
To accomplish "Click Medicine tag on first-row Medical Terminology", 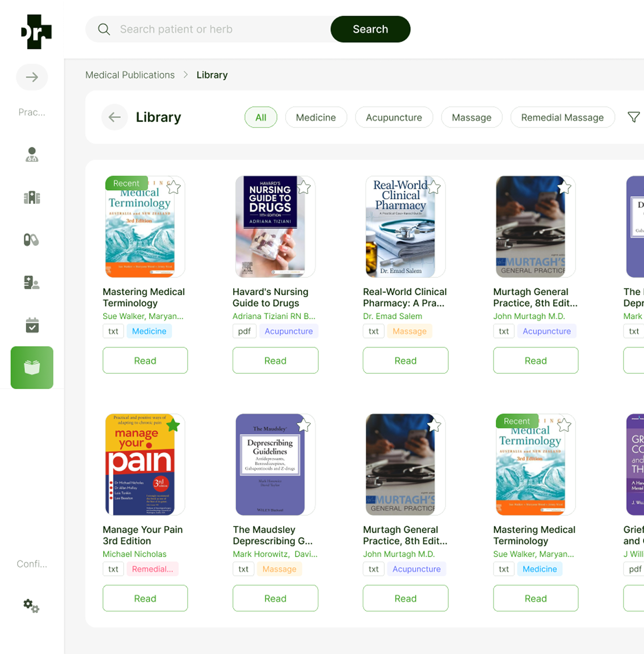I will [149, 331].
